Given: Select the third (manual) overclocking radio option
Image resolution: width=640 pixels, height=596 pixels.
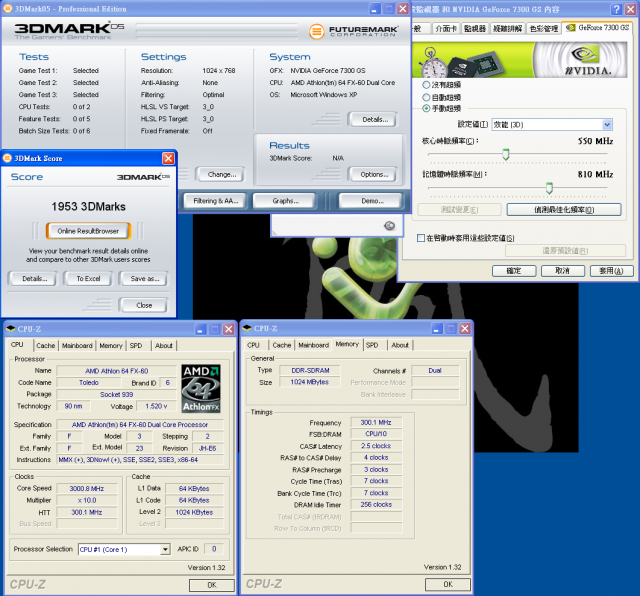Looking at the screenshot, I should coord(426,109).
